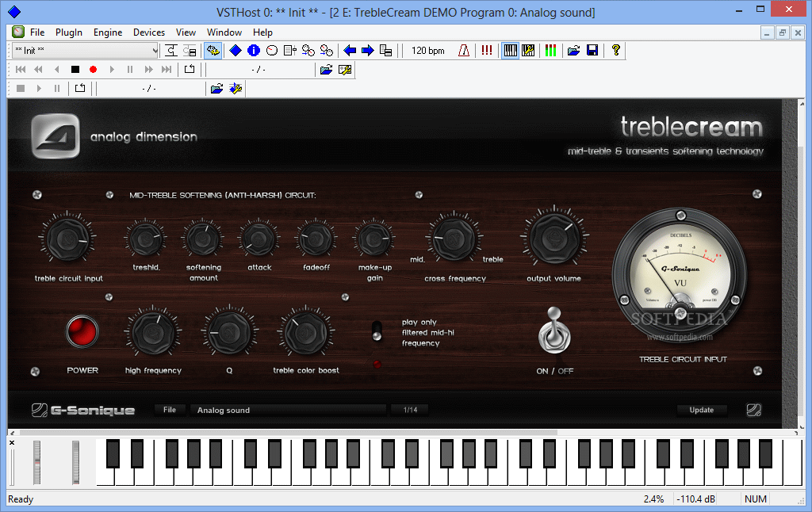Click the next plugin blue right arrow
812x512 pixels.
(x=368, y=50)
